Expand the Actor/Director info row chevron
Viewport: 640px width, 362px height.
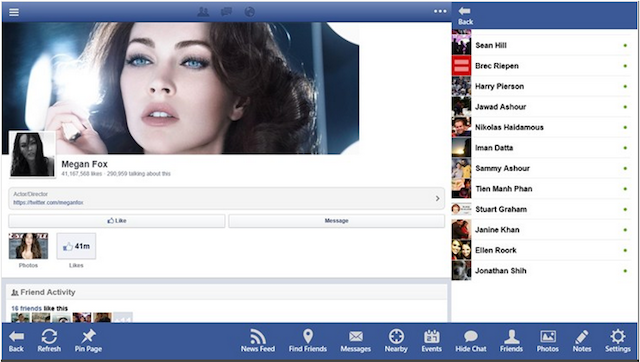point(437,198)
